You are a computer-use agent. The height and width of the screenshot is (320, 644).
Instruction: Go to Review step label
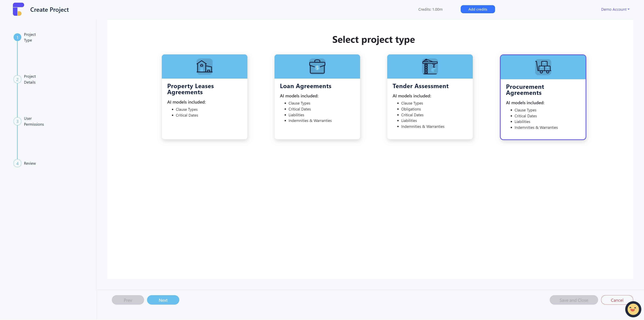[x=30, y=163]
